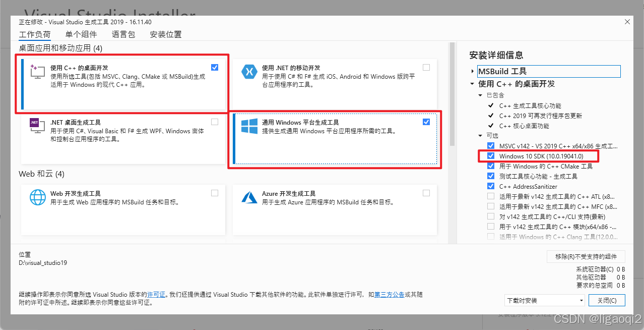Click the Azure 开发生成工具 icon
Viewport: 644px width, 330px height.
(249, 197)
